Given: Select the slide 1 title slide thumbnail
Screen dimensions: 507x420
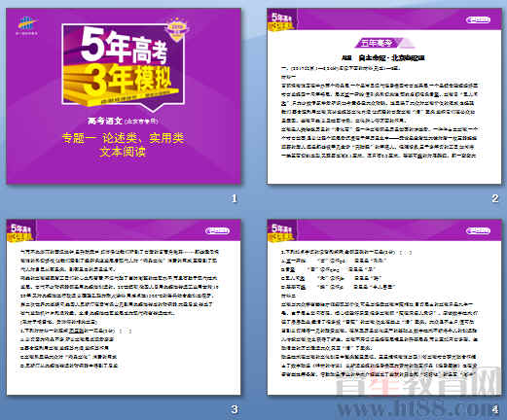Looking at the screenshot, I should pyautogui.click(x=124, y=96).
